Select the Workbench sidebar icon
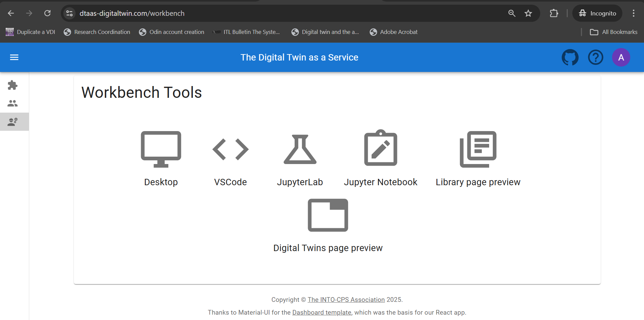The height and width of the screenshot is (320, 644). [13, 122]
